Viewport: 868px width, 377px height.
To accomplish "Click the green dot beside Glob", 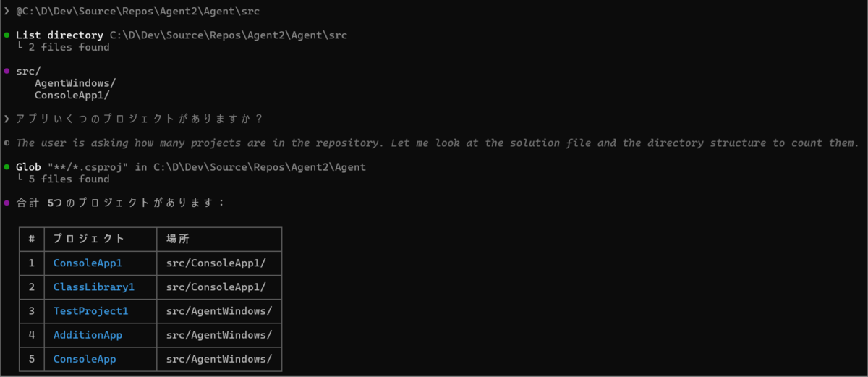I will pos(7,166).
